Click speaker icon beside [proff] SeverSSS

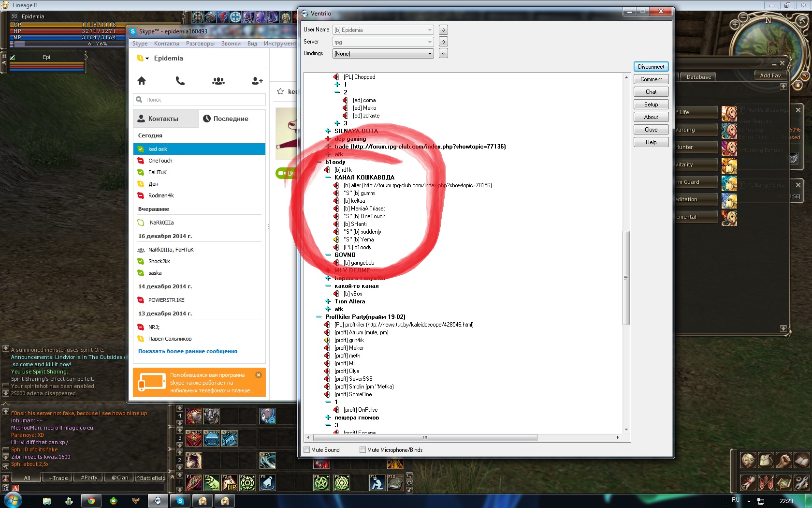tap(327, 379)
